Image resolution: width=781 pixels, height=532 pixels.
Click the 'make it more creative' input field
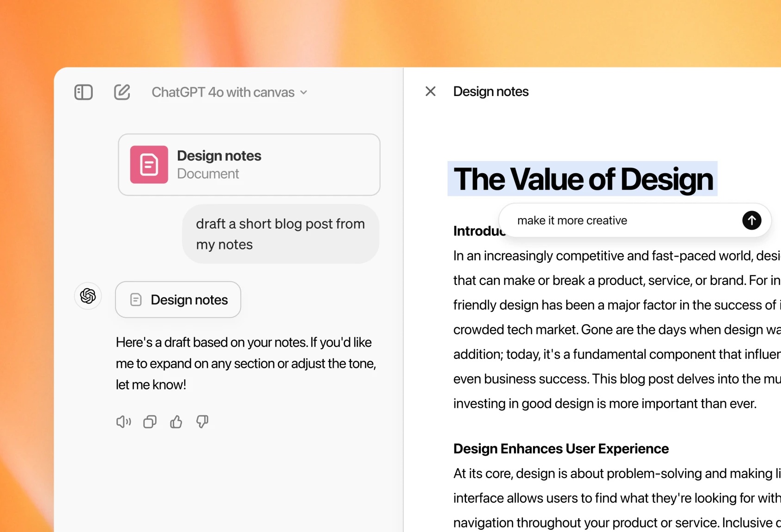coord(619,221)
